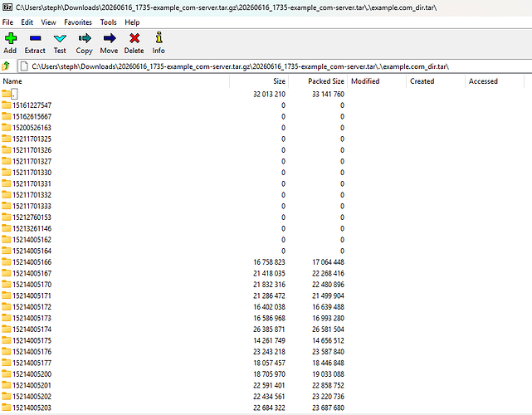
Task: Select folder icon for 15212760153
Action: click(x=7, y=217)
